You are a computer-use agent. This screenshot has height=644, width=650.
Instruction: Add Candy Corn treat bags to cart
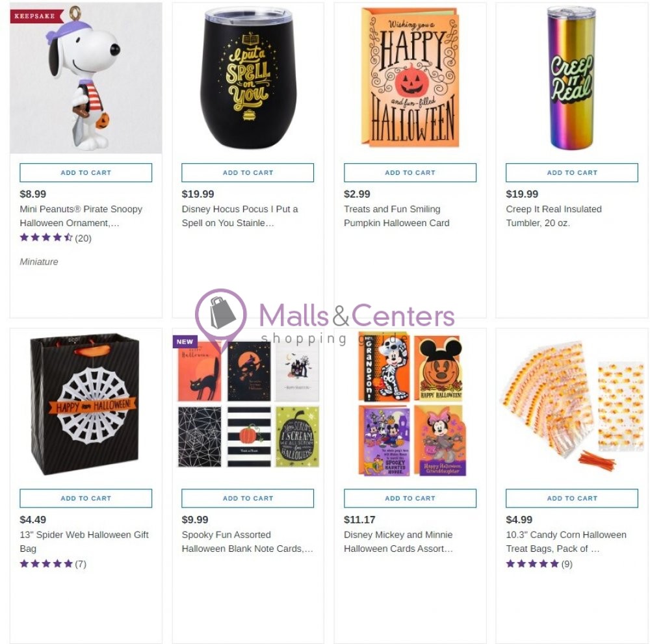pyautogui.click(x=572, y=498)
